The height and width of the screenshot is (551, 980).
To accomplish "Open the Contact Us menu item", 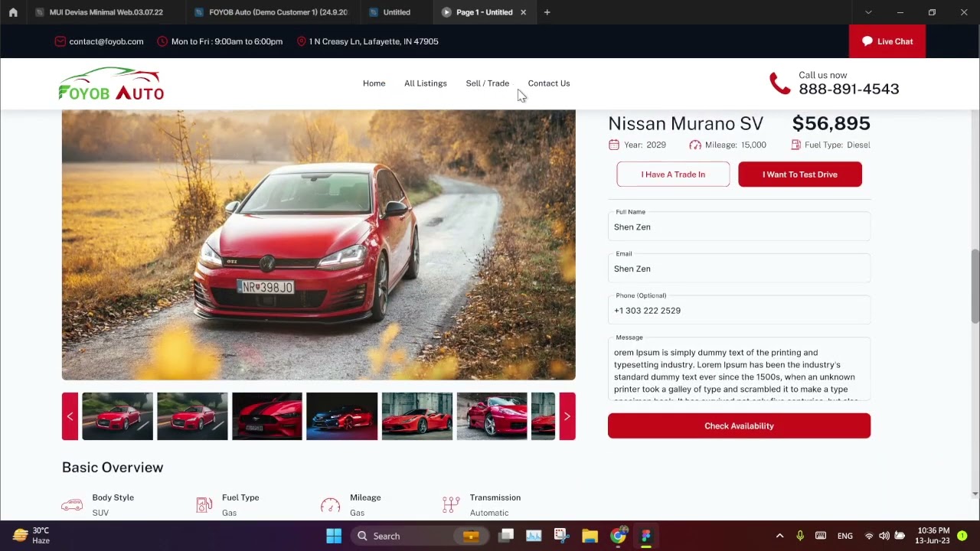I will (x=549, y=83).
